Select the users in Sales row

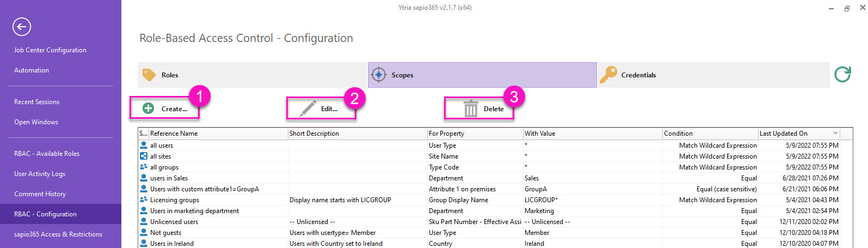click(169, 178)
